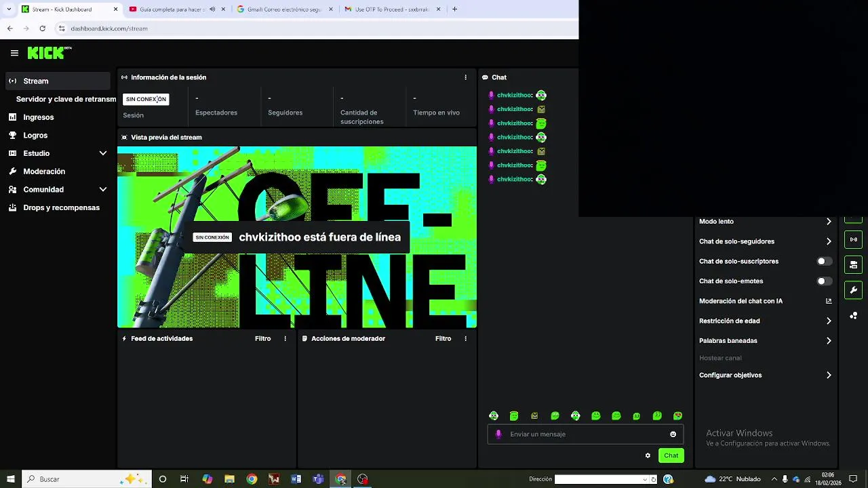Toggle Chat de solo-emotes switch

[825, 281]
